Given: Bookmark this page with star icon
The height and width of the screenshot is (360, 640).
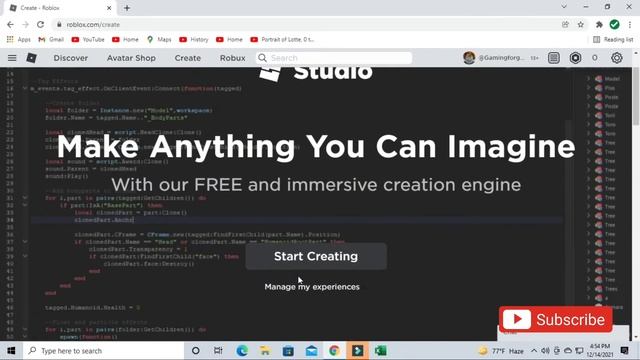Looking at the screenshot, I should tap(580, 24).
